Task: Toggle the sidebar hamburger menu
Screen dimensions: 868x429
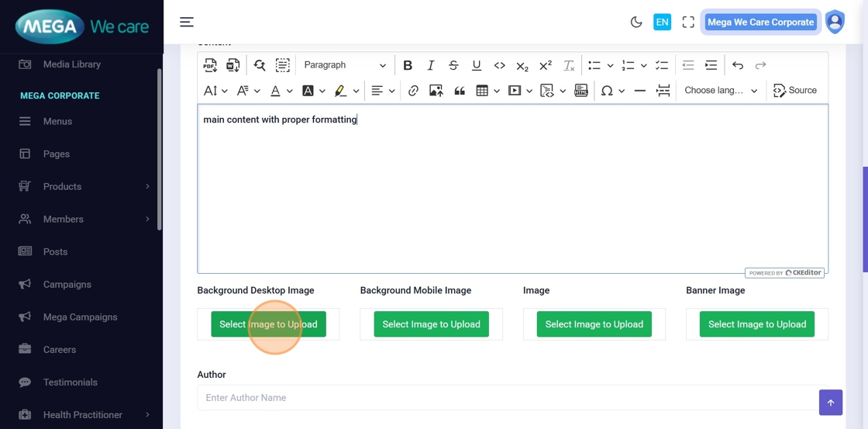Action: point(187,22)
